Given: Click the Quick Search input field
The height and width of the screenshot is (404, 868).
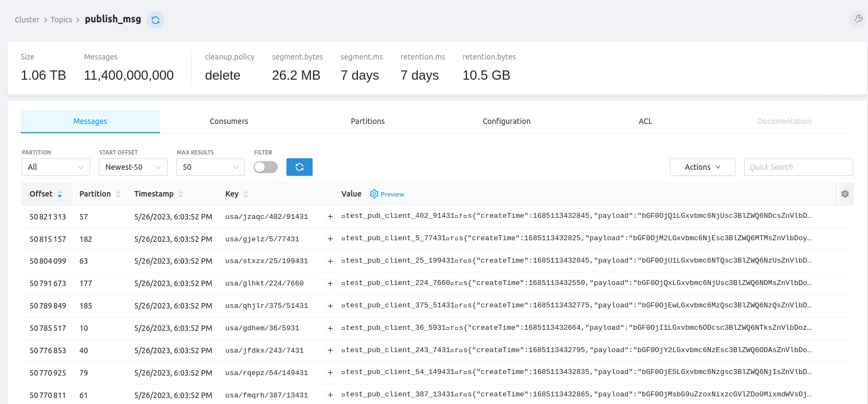Looking at the screenshot, I should pyautogui.click(x=798, y=167).
